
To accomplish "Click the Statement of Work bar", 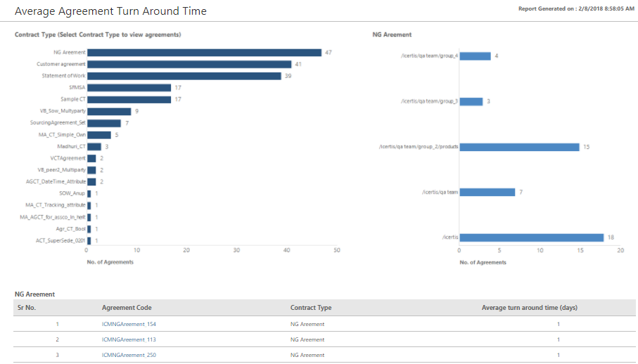I will (184, 76).
